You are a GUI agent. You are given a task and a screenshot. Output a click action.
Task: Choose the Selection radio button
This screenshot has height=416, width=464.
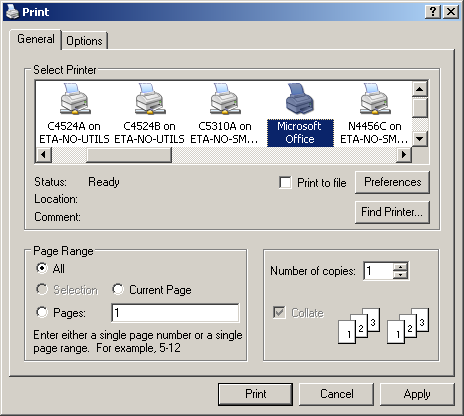click(42, 289)
